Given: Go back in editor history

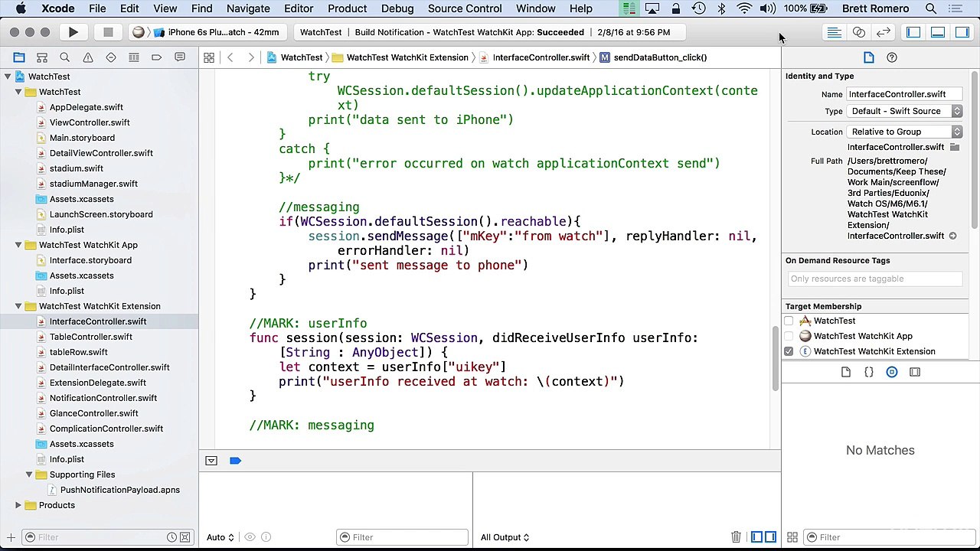Looking at the screenshot, I should pos(230,57).
